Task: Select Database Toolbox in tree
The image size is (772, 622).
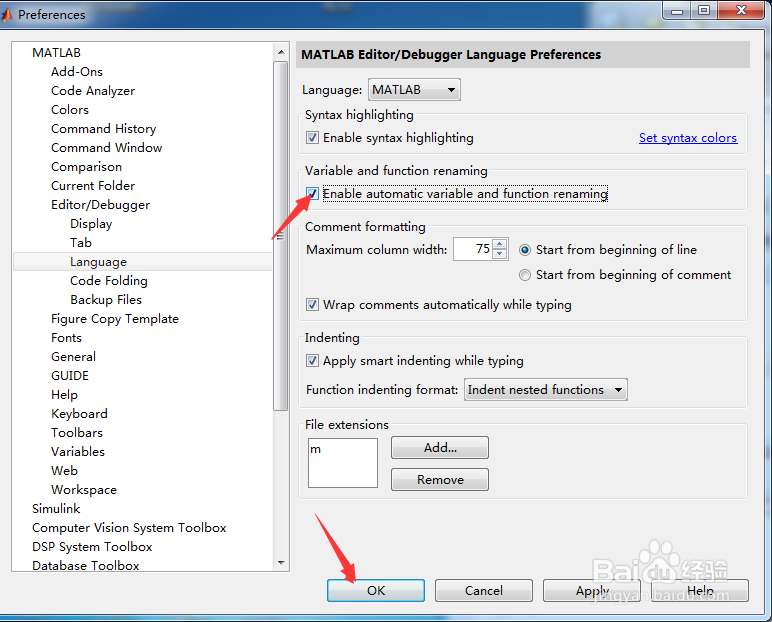Action: [86, 566]
